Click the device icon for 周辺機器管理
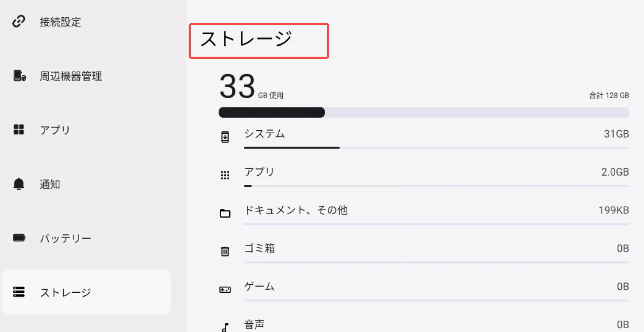The height and width of the screenshot is (332, 644). [19, 76]
